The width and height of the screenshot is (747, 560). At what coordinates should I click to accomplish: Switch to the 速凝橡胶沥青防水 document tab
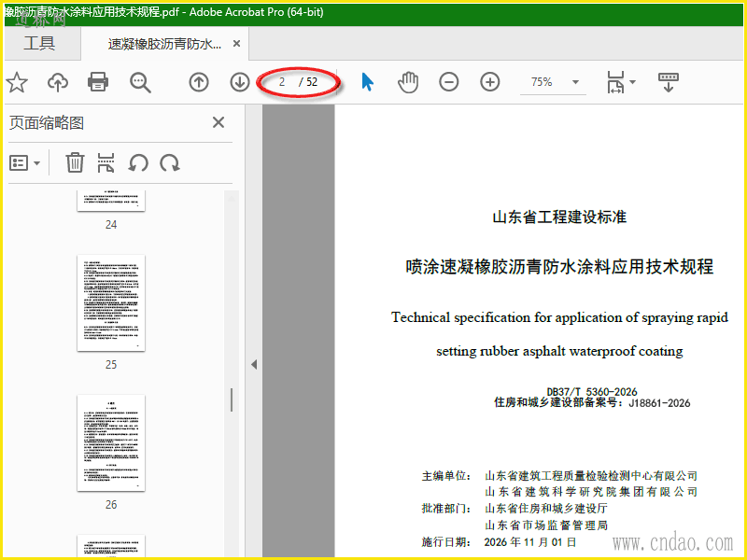point(164,44)
